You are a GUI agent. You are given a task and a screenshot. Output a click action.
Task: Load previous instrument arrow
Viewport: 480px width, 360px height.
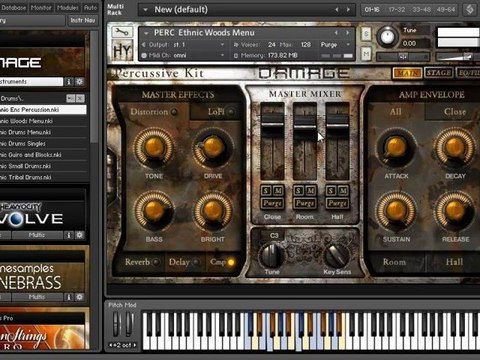(336, 33)
